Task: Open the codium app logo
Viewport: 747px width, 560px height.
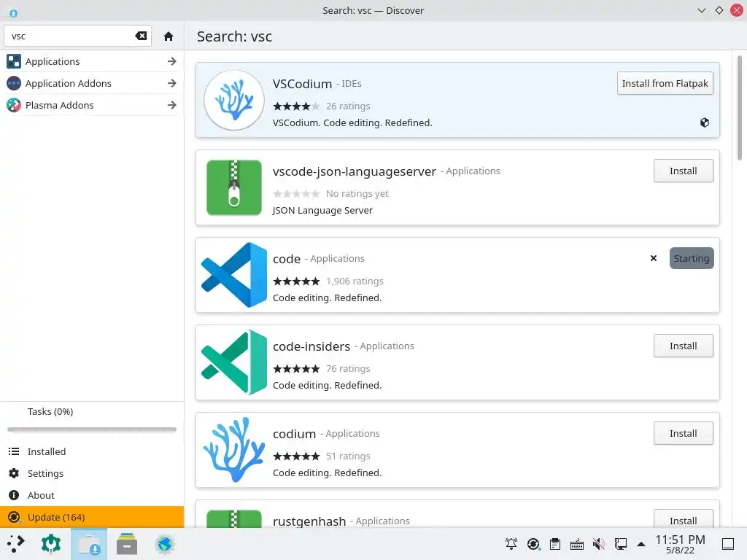Action: (234, 450)
